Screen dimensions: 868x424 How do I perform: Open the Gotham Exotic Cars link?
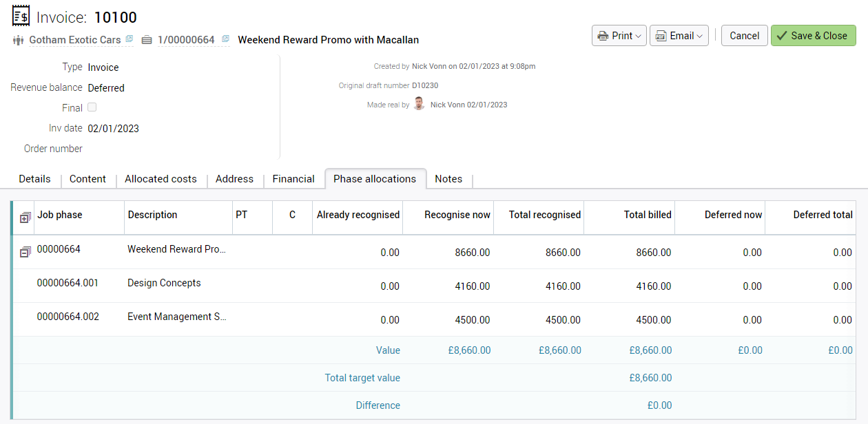[x=75, y=40]
